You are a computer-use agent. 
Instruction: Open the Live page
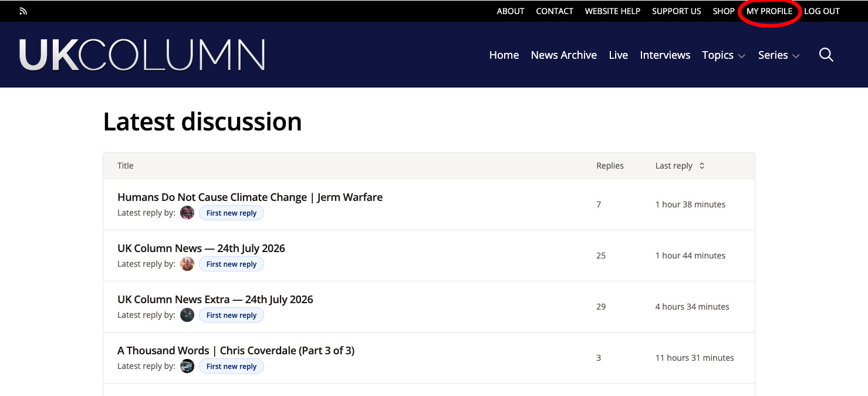tap(619, 55)
